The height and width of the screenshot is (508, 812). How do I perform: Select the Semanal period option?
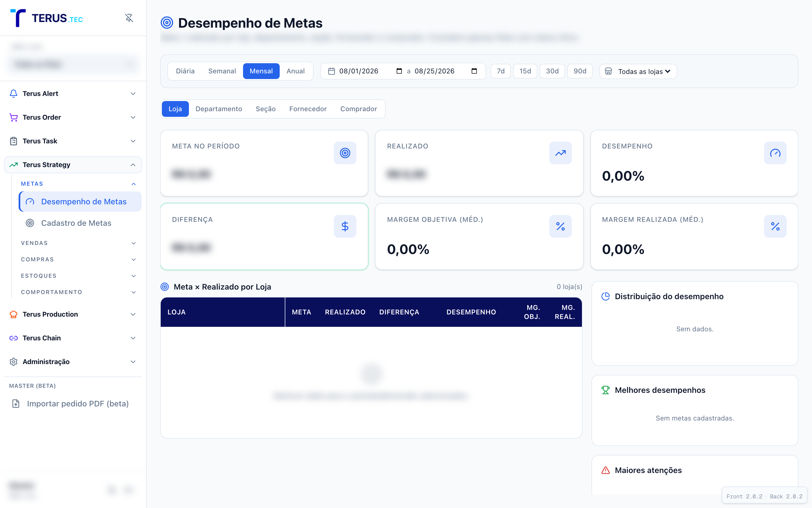point(222,71)
